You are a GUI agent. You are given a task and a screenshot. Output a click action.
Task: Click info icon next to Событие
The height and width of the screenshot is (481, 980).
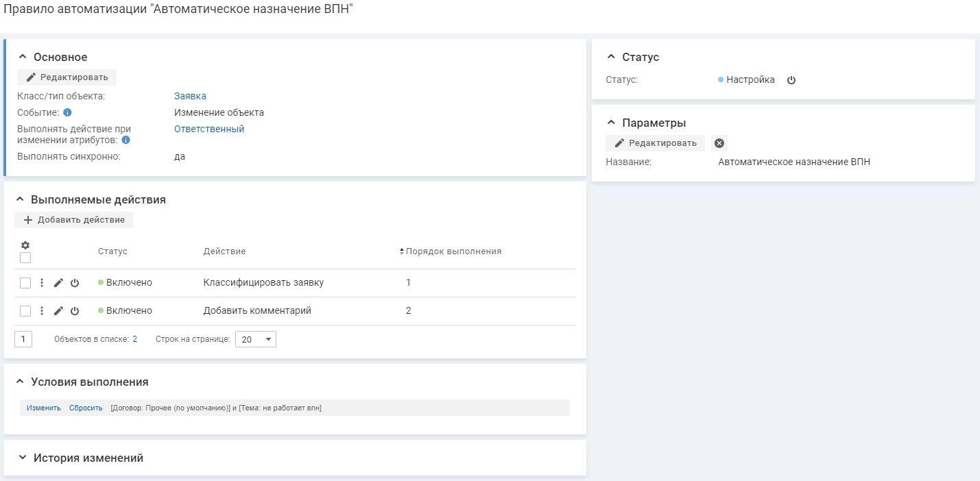(67, 113)
